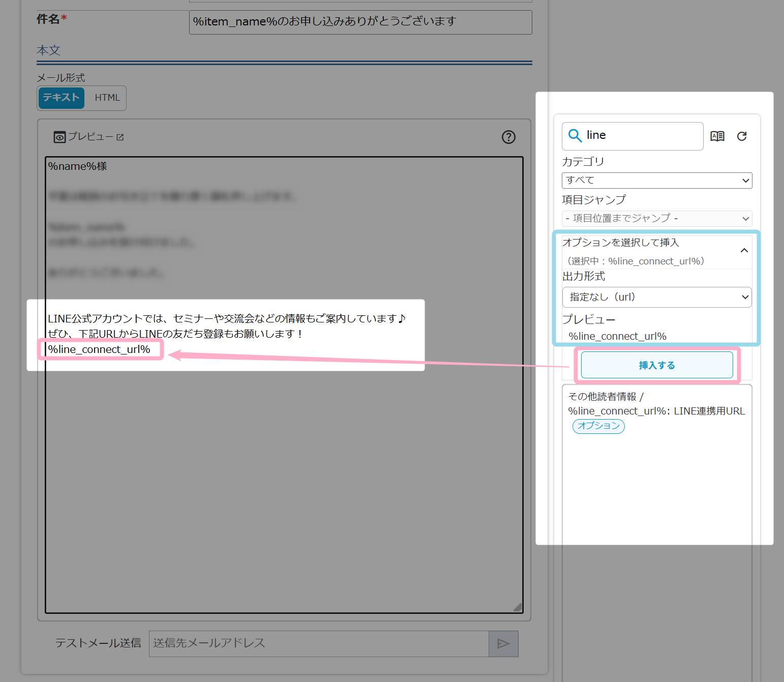Click the external link icon beside プレビュー

(120, 137)
